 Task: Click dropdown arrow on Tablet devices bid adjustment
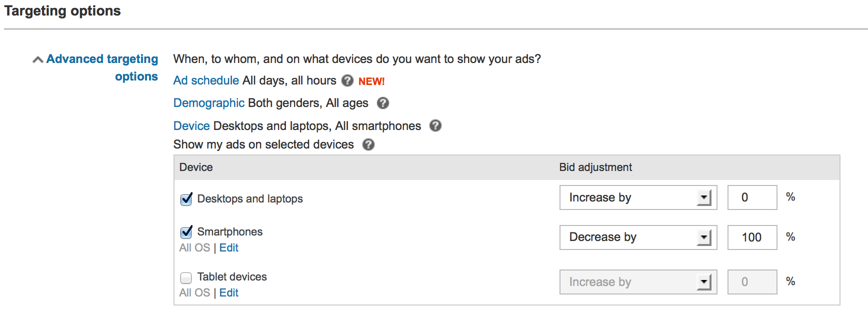(704, 282)
